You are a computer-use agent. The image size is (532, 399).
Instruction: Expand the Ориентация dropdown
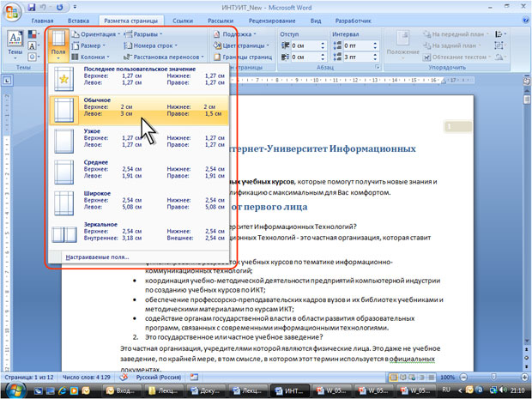pos(96,34)
